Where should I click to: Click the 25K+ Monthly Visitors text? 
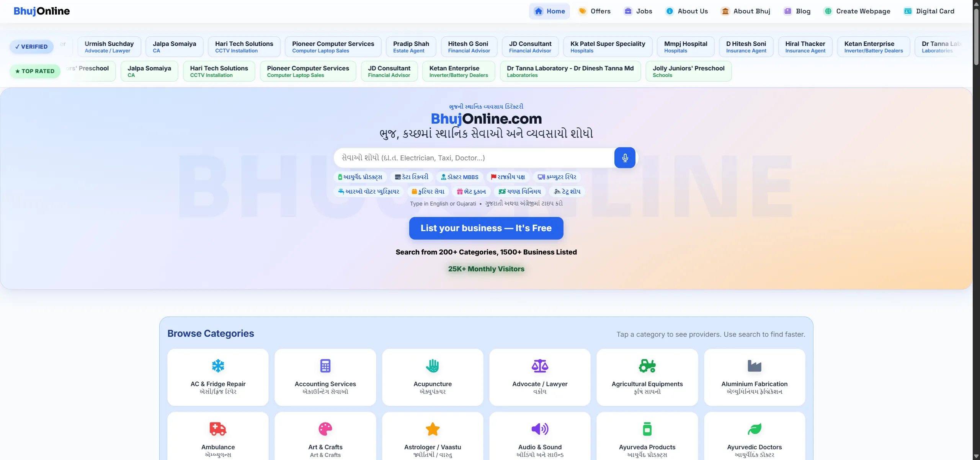486,269
